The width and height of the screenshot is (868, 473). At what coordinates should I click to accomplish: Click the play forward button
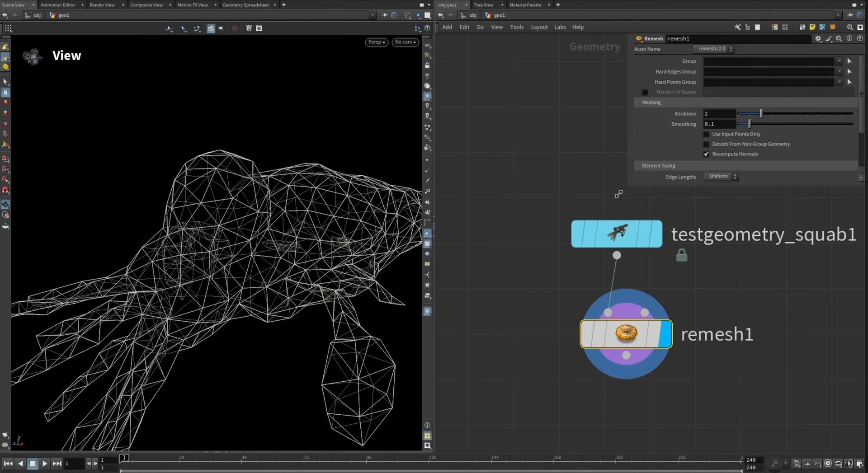[x=44, y=464]
